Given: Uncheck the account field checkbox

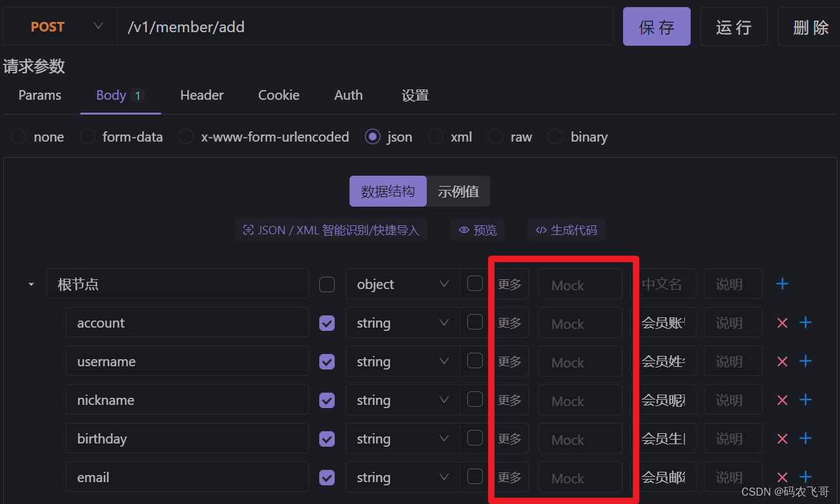Looking at the screenshot, I should [326, 322].
